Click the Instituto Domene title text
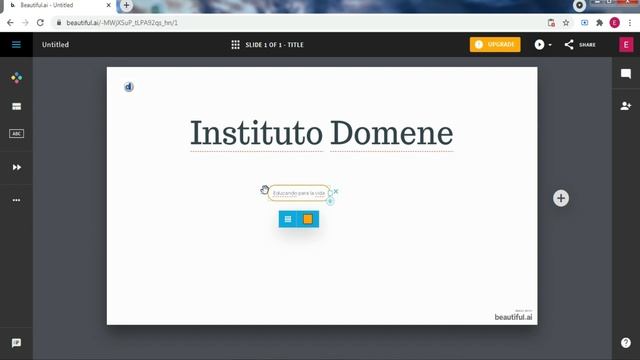 pyautogui.click(x=322, y=133)
